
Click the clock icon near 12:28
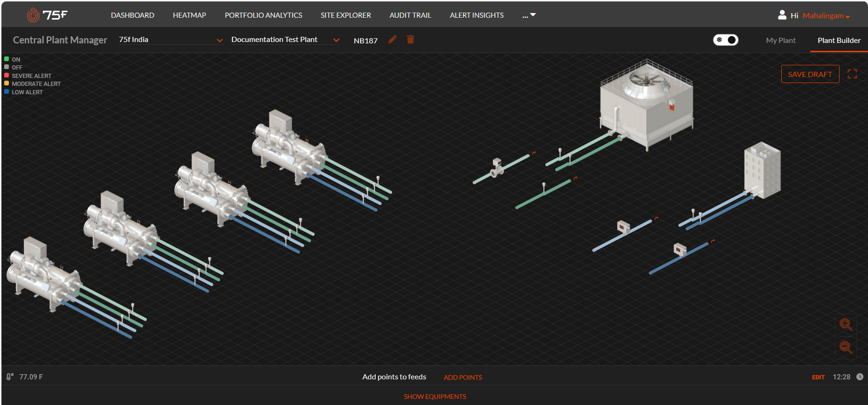coord(860,377)
